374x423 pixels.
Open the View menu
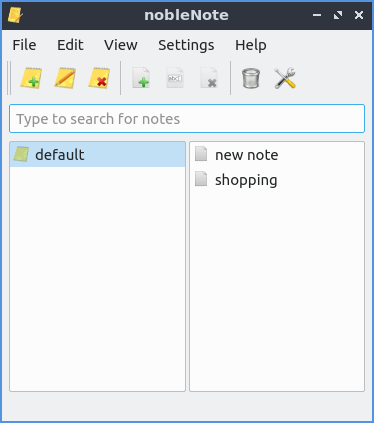[120, 45]
